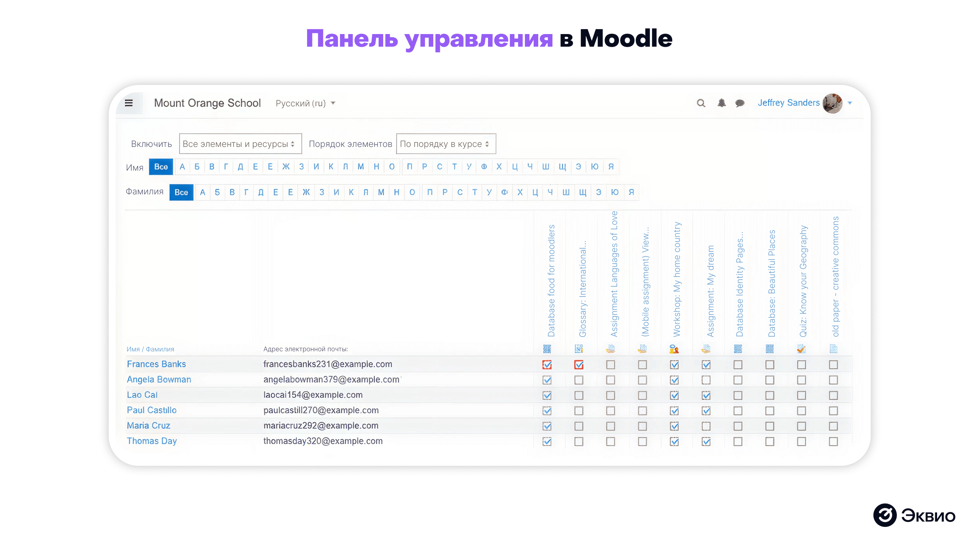Viewport: 980px width, 551px height.
Task: Open the 'Все элементы и ресурсы' dropdown
Action: pyautogui.click(x=240, y=143)
